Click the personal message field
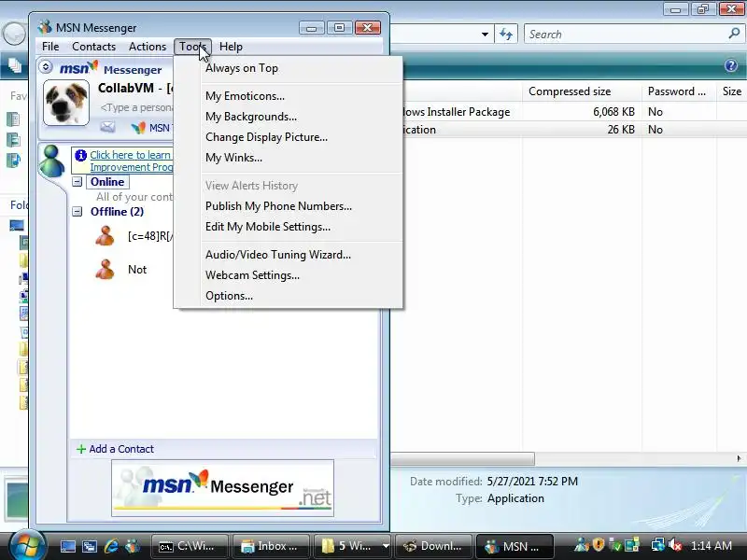The image size is (747, 560). click(136, 107)
